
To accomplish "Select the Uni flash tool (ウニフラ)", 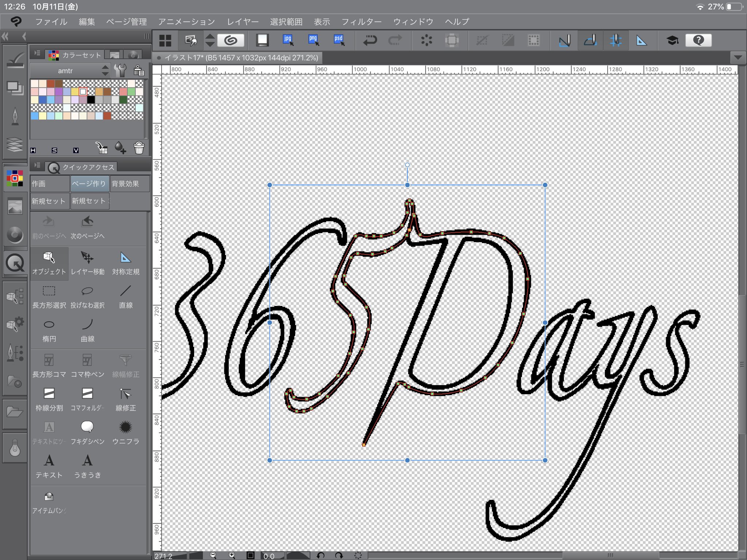I will coord(126,433).
